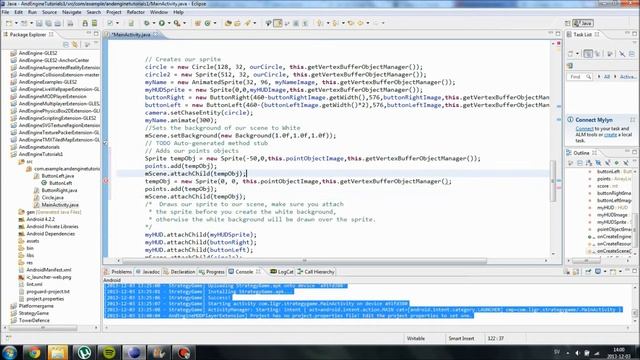Click the create link in Connect Mylyn
The height and width of the screenshot is (360, 640).
[x=610, y=134]
